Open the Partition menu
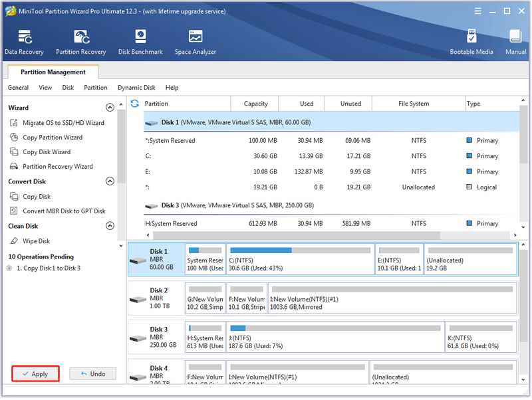Screen dimensions: 532x400 tap(95, 88)
